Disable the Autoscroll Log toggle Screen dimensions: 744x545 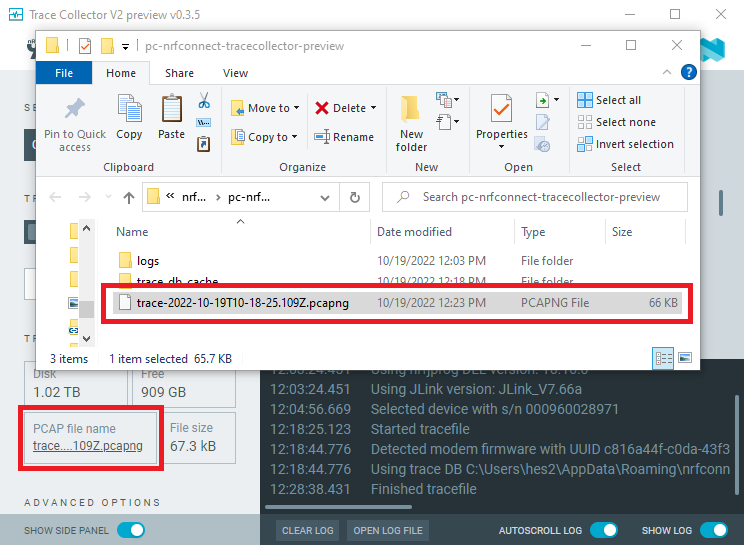point(603,530)
